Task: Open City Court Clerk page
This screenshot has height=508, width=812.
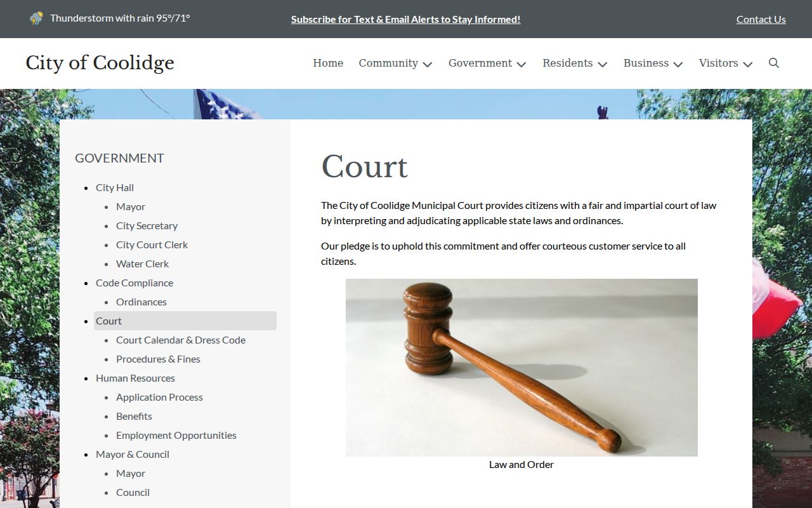Action: point(152,244)
